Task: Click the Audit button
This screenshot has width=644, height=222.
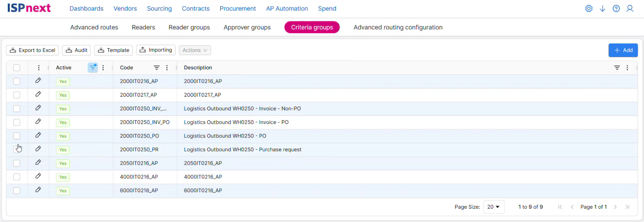Action: pyautogui.click(x=76, y=50)
